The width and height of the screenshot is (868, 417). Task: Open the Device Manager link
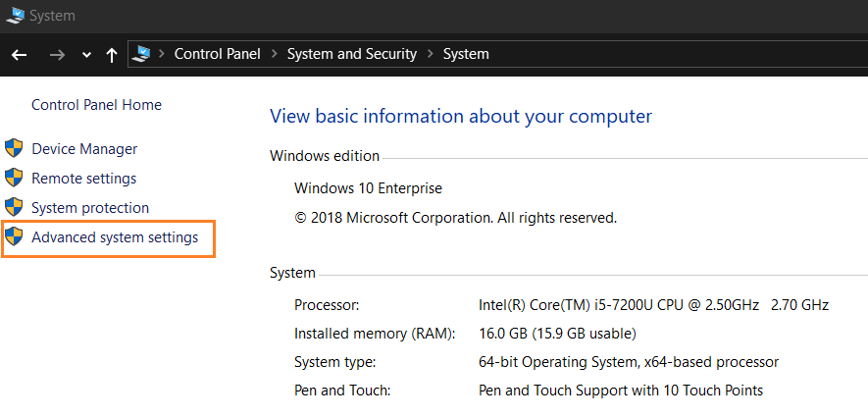coord(84,149)
